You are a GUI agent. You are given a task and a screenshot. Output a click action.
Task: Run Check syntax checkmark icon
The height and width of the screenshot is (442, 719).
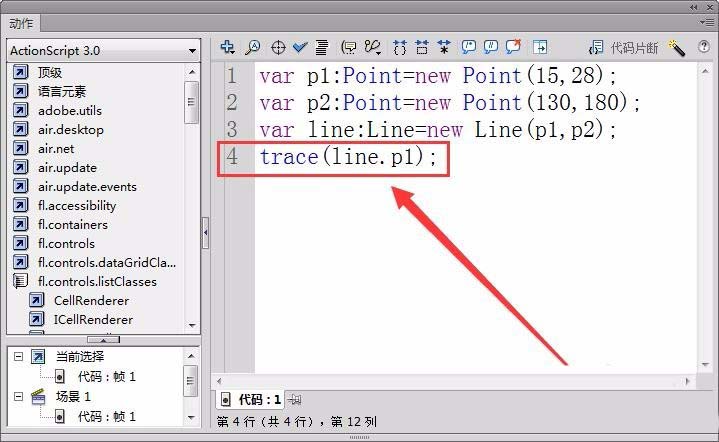(300, 47)
